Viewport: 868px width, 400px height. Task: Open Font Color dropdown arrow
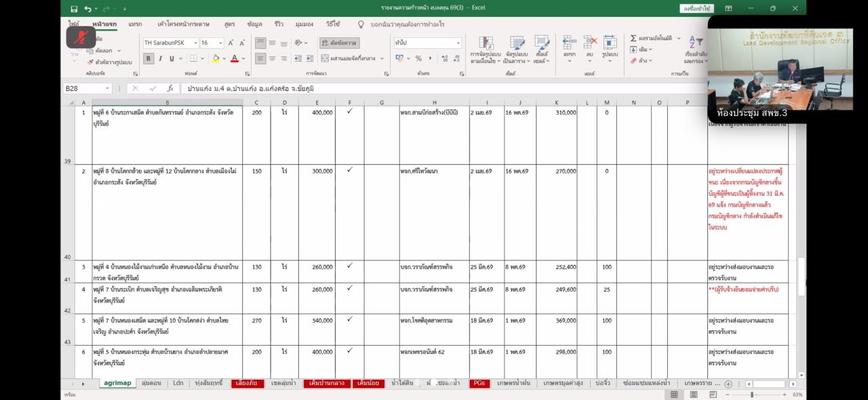(x=242, y=58)
